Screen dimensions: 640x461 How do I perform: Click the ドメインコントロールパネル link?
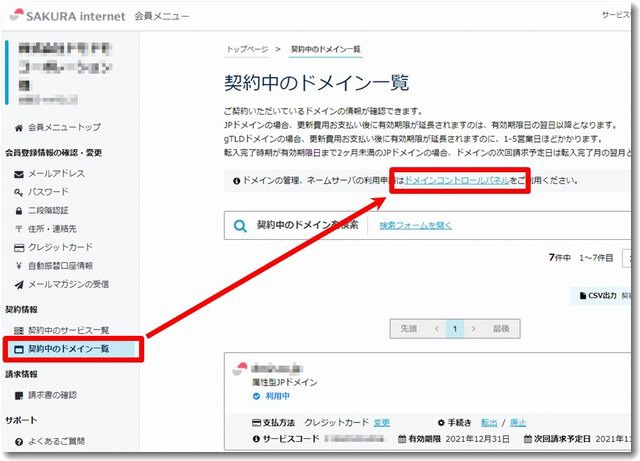coord(456,181)
